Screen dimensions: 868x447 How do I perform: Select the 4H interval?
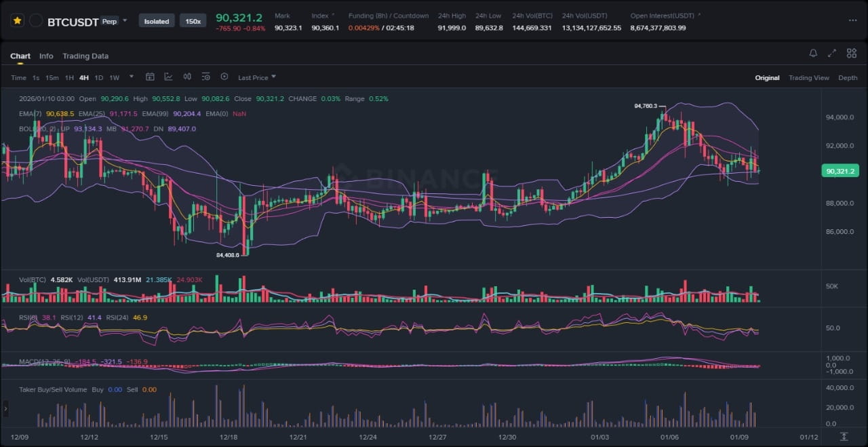point(84,77)
